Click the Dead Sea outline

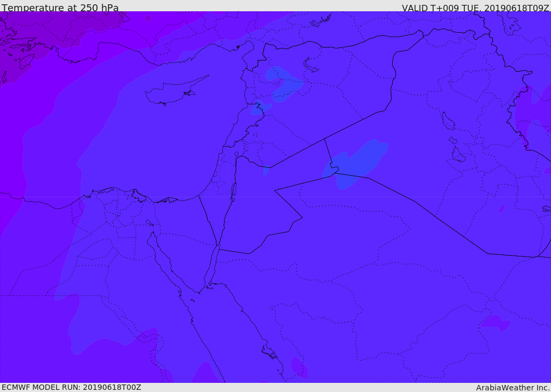pos(234,193)
